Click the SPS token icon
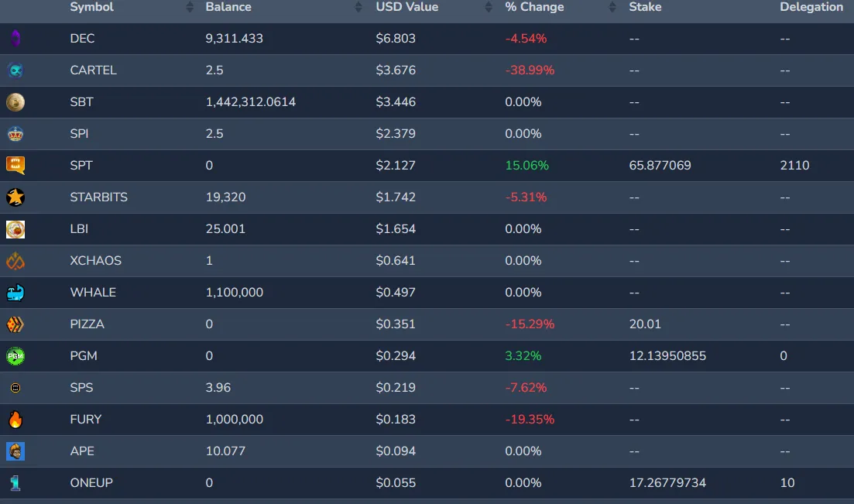Image resolution: width=854 pixels, height=504 pixels. [15, 388]
